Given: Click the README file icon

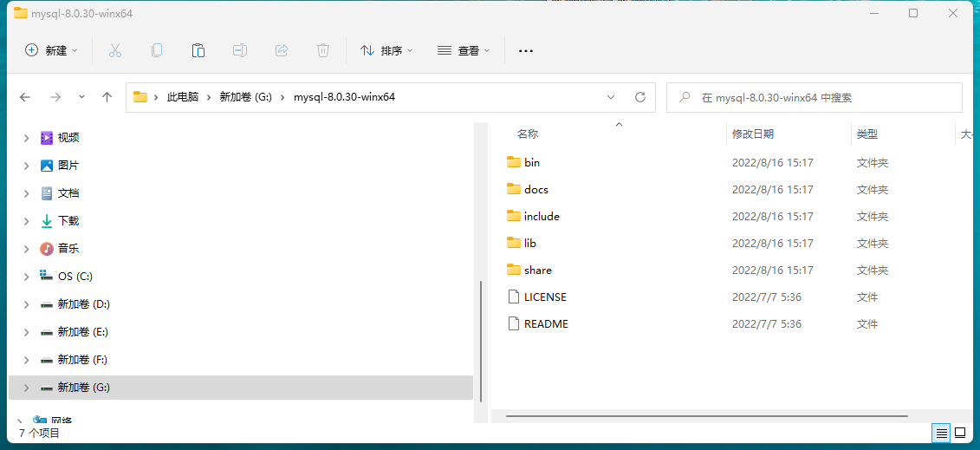Looking at the screenshot, I should tap(514, 323).
